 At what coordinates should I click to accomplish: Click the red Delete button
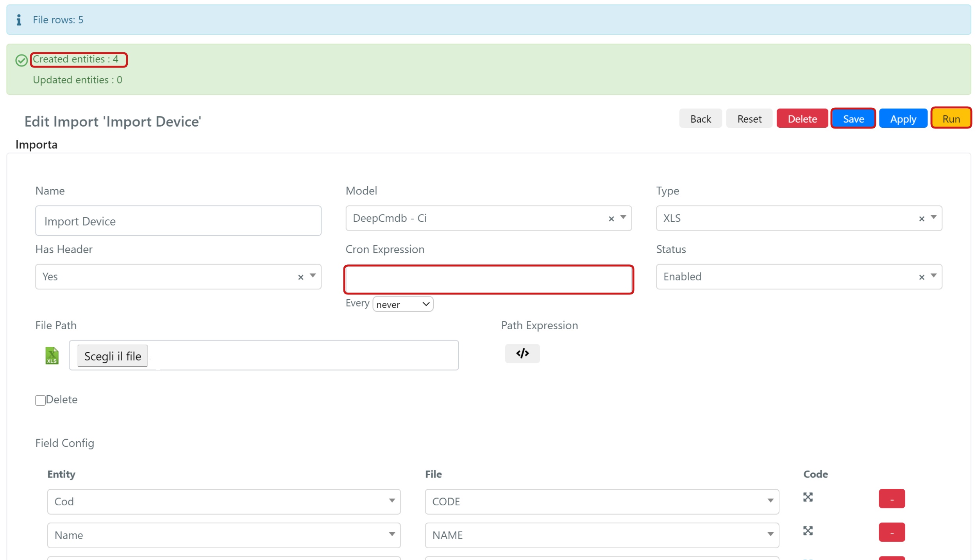pyautogui.click(x=802, y=118)
